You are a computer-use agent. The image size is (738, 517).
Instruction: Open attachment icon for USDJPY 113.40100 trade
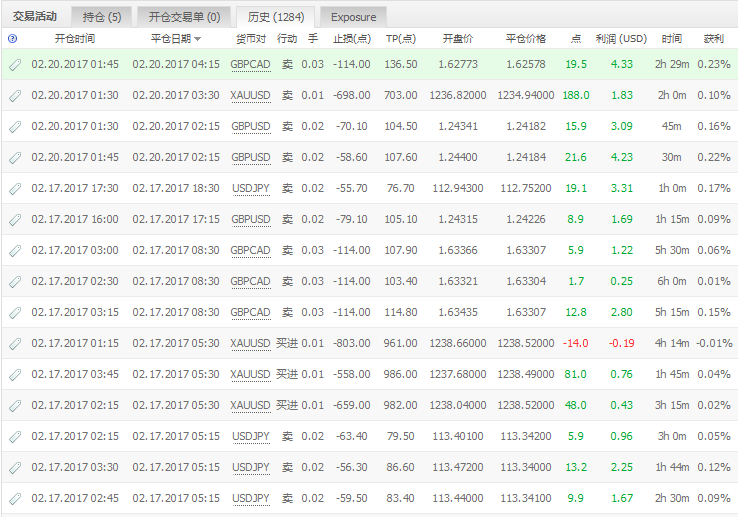click(15, 437)
